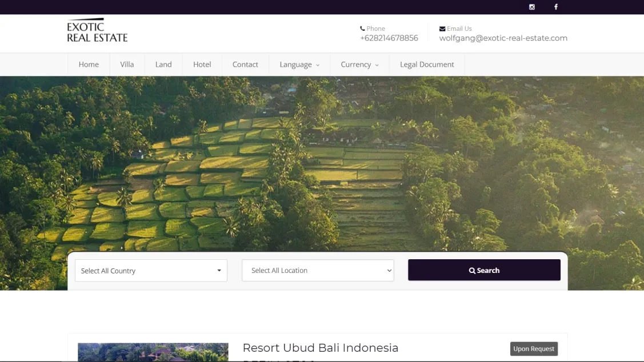
Task: Call the phone number +628214678856
Action: click(x=389, y=38)
